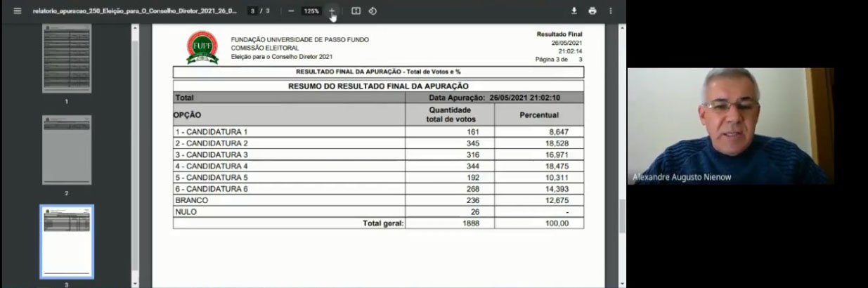The image size is (868, 288).
Task: Click the 100,00 percentage total
Action: [x=558, y=223]
